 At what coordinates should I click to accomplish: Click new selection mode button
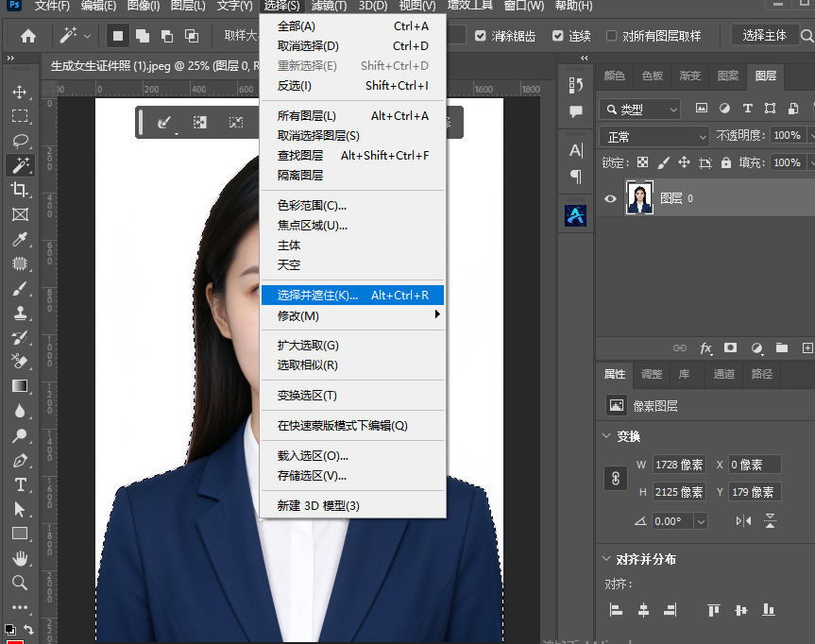(118, 36)
